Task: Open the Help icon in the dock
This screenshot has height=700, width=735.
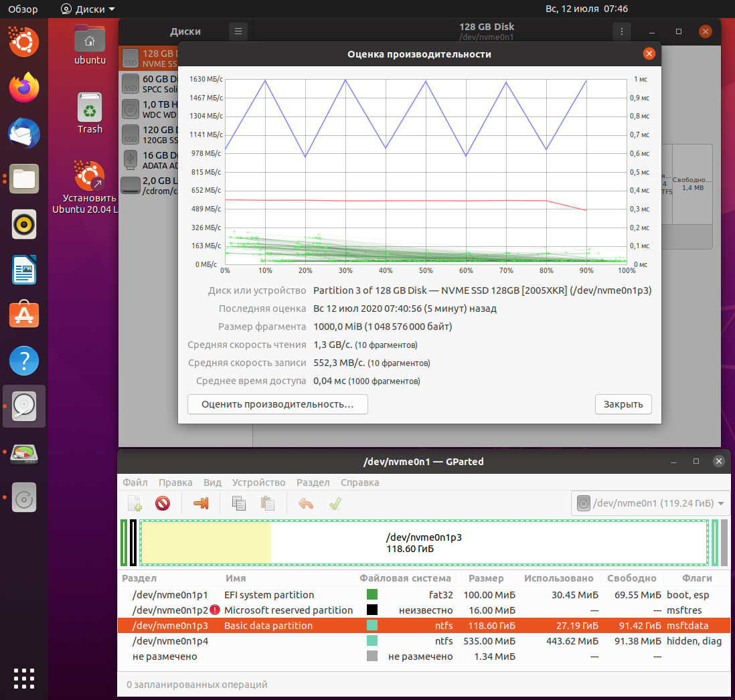Action: coord(24,361)
